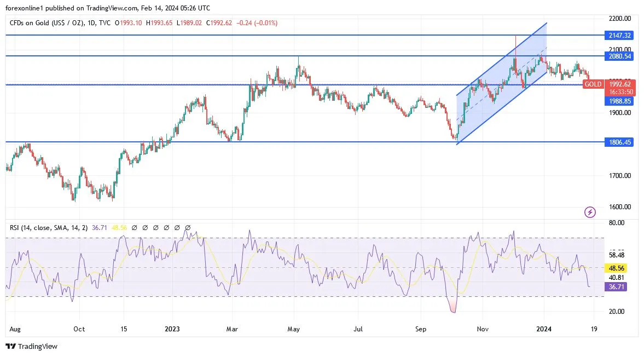Click the 1988.85 price line label
The width and height of the screenshot is (644, 356).
pos(619,101)
